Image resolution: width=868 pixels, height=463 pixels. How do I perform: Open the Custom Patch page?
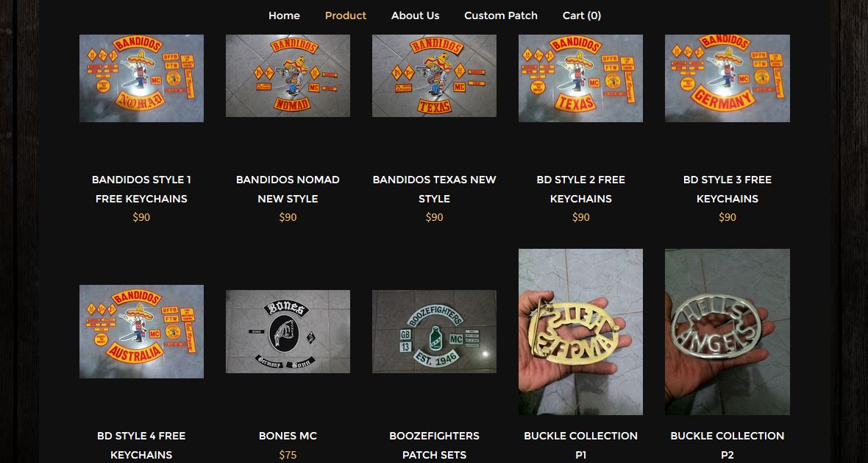(x=500, y=15)
